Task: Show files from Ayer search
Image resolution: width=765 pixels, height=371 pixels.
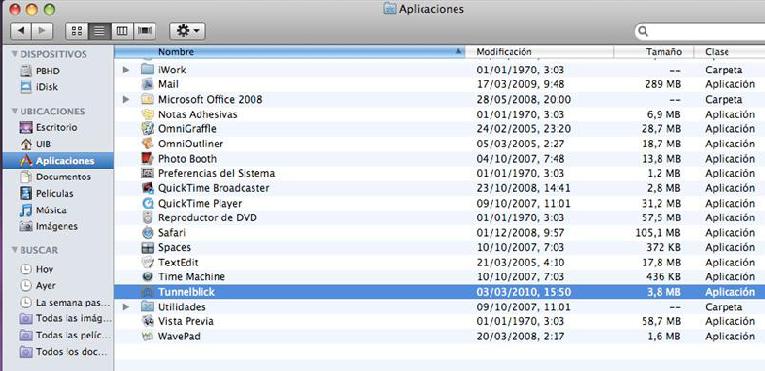Action: tap(38, 286)
